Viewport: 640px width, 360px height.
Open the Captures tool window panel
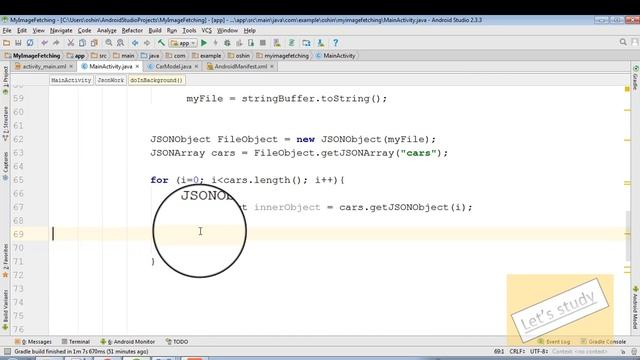(x=5, y=166)
